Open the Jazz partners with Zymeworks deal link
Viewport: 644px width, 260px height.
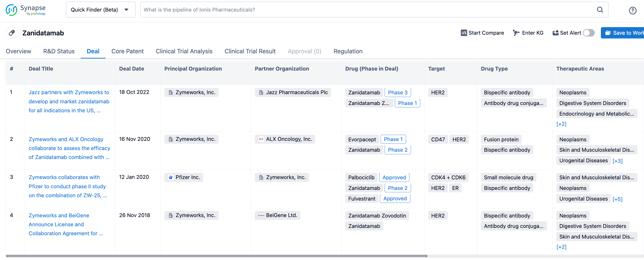tap(69, 101)
